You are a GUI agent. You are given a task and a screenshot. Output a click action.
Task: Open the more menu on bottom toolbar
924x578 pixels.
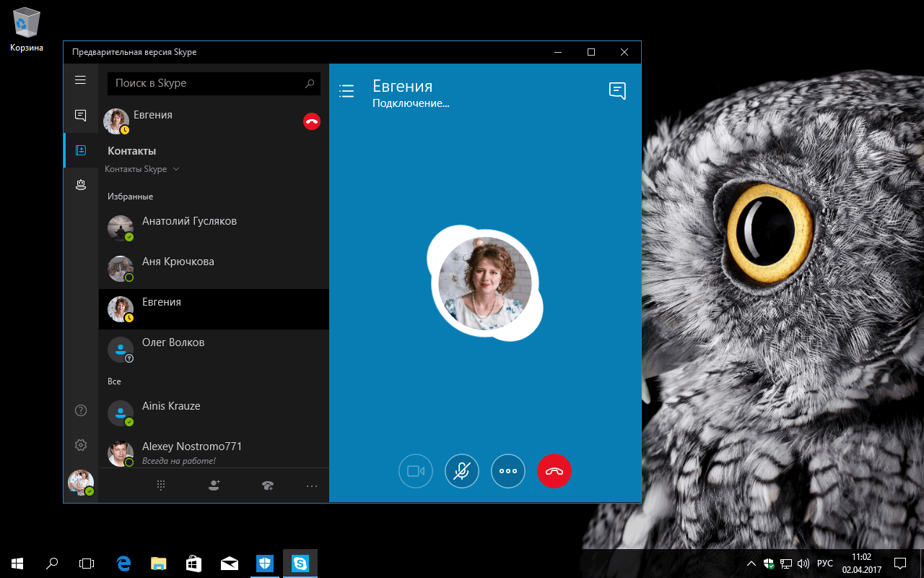(311, 485)
